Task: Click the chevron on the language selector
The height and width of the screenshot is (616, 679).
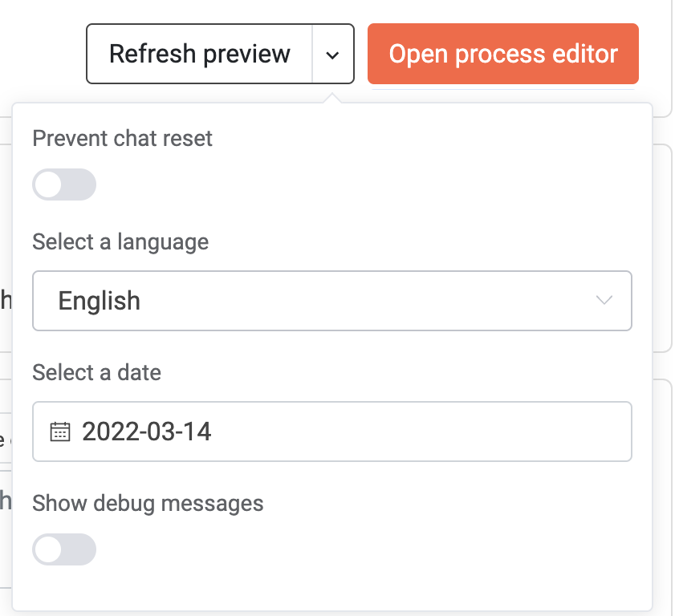Action: coord(604,301)
